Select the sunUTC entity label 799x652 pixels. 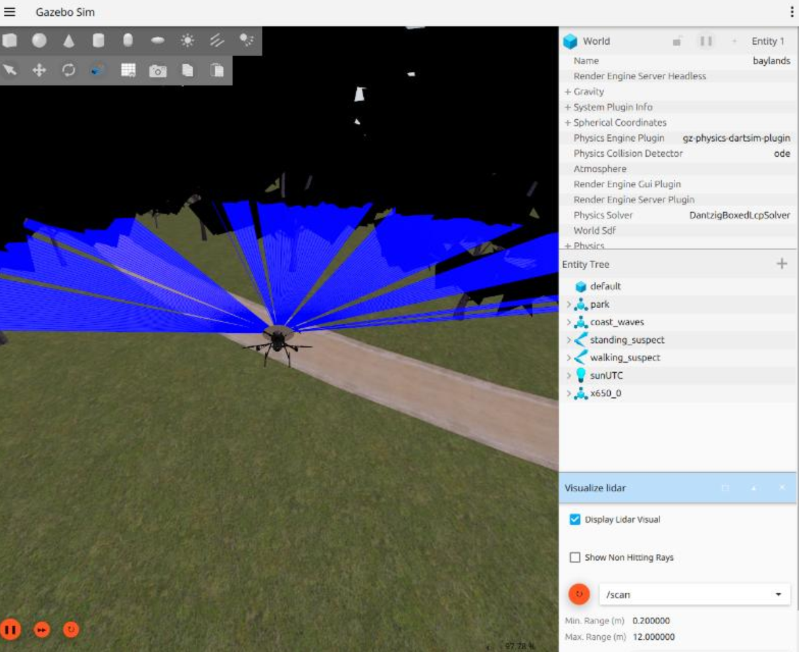tap(606, 375)
